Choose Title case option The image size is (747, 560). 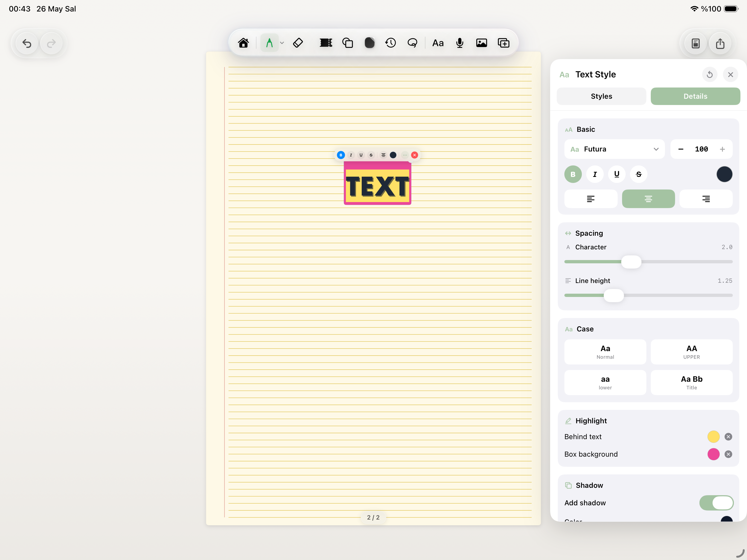tap(691, 383)
